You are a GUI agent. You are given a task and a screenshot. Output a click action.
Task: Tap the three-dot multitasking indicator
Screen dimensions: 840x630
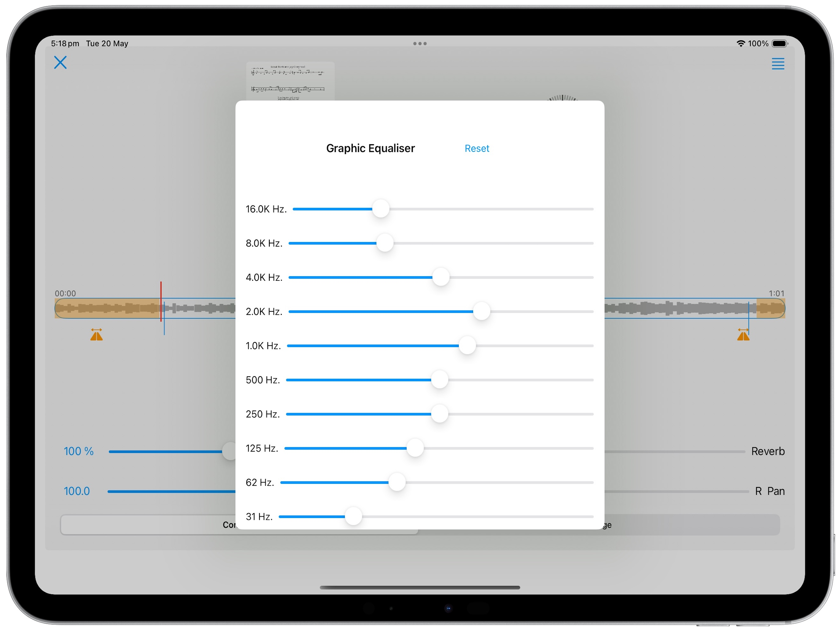click(420, 44)
